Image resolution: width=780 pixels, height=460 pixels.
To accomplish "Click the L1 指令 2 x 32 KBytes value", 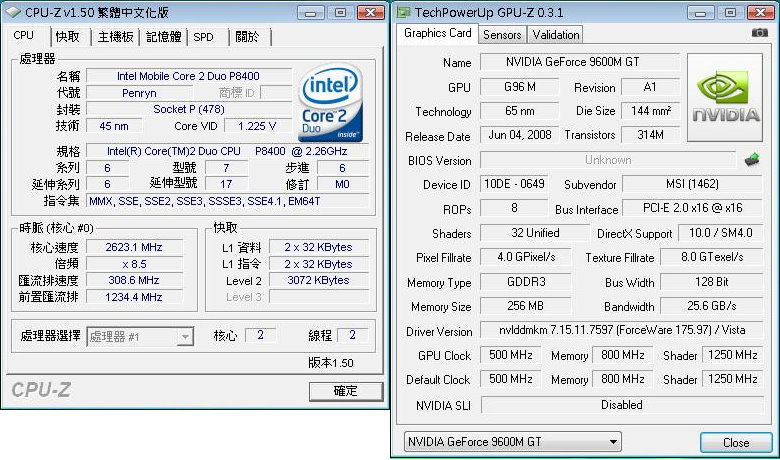I will 318,264.
